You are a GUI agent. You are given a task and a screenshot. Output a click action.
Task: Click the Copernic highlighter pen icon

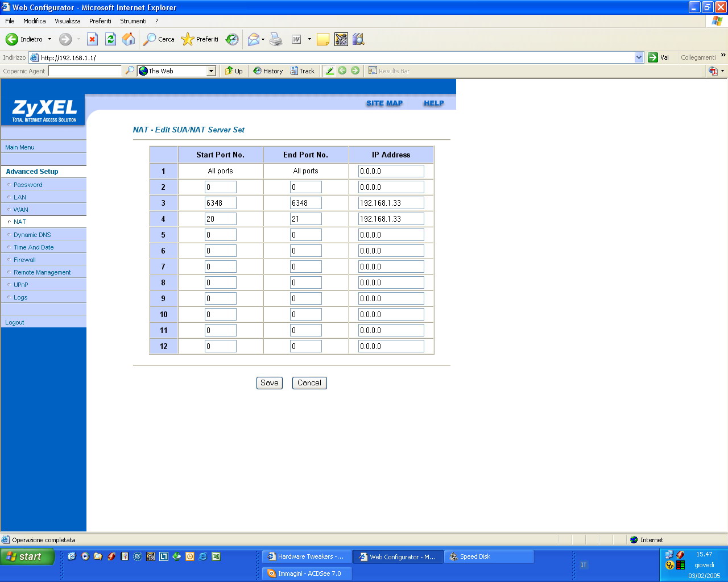pyautogui.click(x=329, y=70)
